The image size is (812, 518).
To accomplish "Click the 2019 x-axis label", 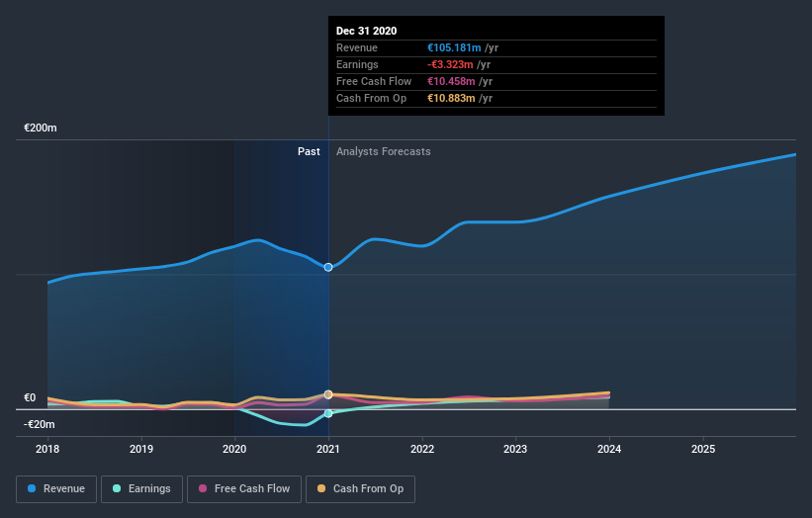I will 140,449.
